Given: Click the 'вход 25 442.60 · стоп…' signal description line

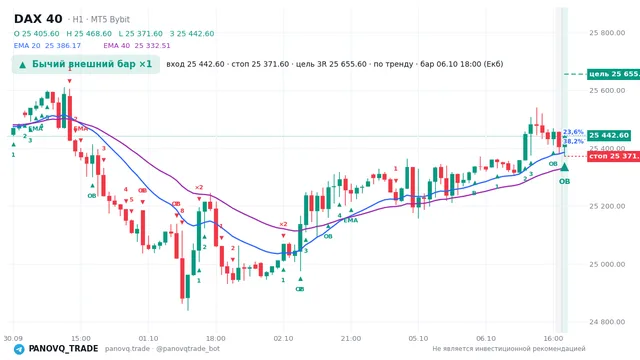Looking at the screenshot, I should tap(335, 64).
